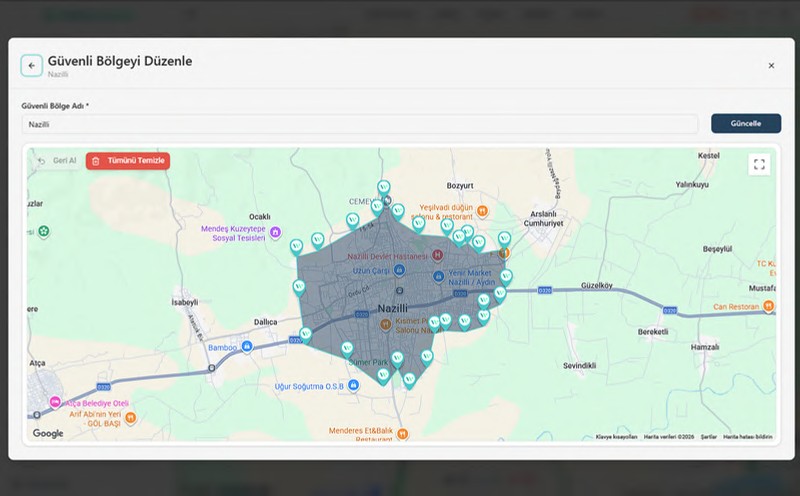Viewport: 800px width, 496px height.
Task: Click the Bamboo shopping marker
Action: (247, 346)
